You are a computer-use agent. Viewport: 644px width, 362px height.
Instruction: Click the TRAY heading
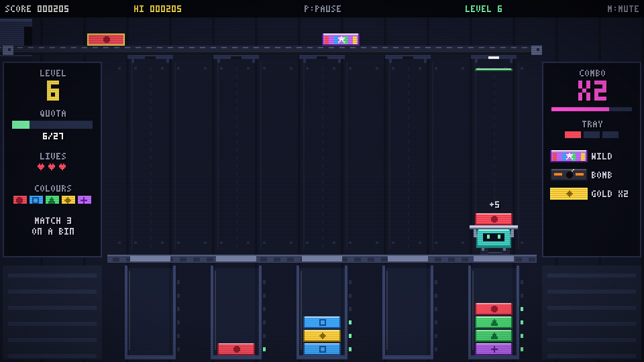point(592,124)
